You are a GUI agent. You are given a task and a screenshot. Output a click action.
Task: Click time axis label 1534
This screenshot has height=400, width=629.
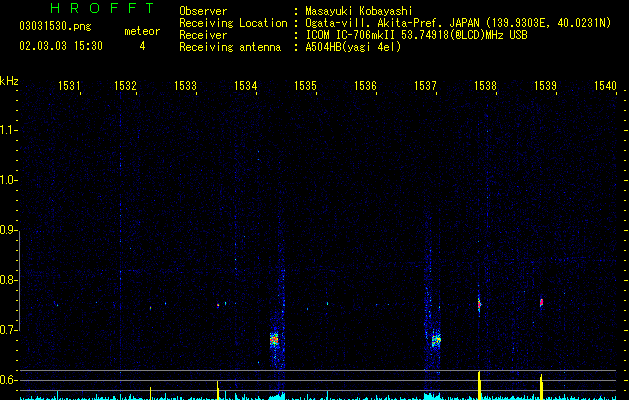tap(246, 85)
